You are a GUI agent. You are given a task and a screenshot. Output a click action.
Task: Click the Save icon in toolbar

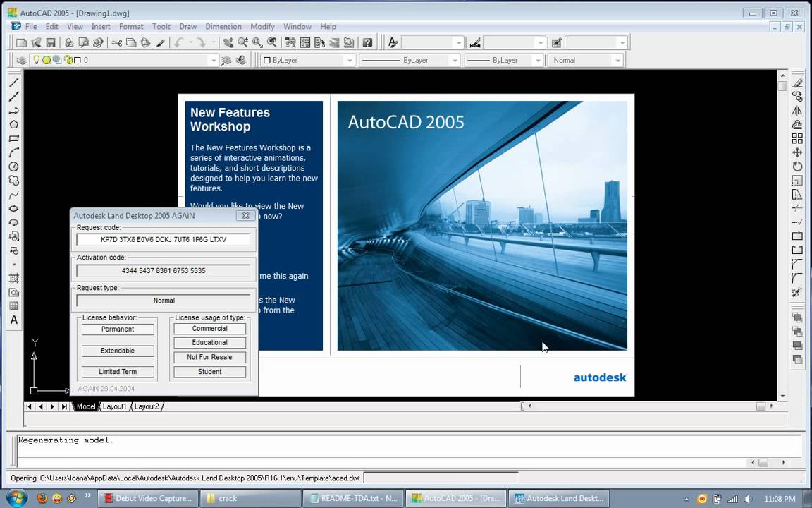[x=50, y=42]
